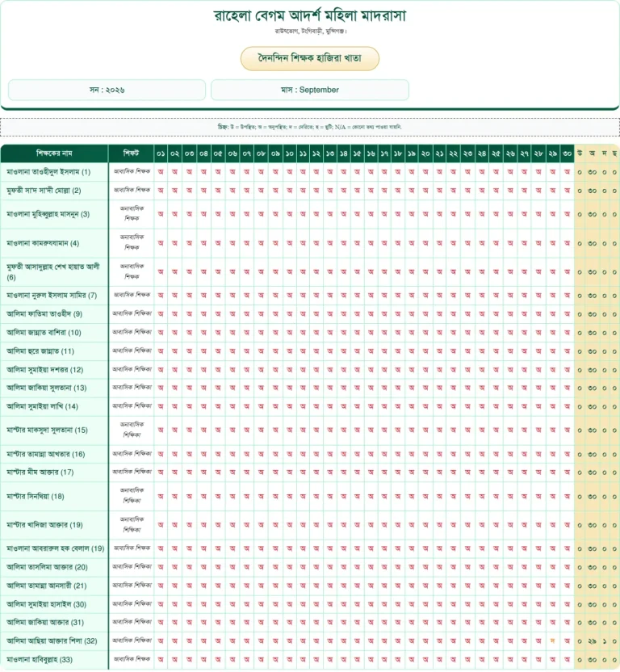Click teacher name আলিমা তাসলিমা আক্তার (20)
This screenshot has width=620, height=672.
(47, 567)
